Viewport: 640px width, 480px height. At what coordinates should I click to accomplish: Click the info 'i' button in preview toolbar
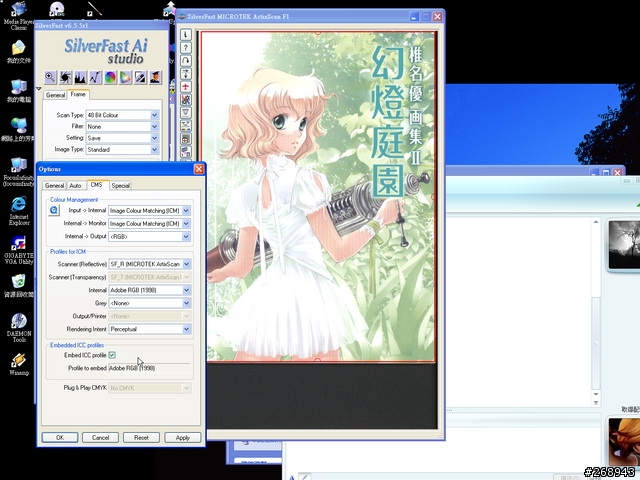(x=186, y=35)
